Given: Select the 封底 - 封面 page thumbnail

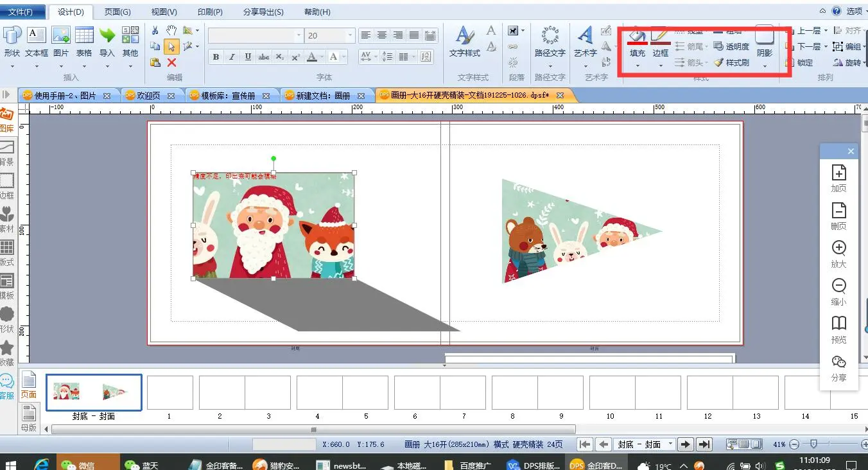Looking at the screenshot, I should coord(94,392).
